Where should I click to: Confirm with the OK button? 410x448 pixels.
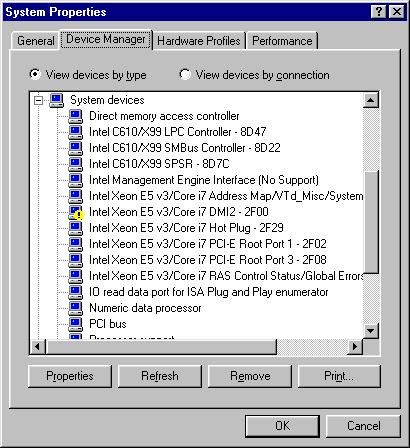click(283, 426)
